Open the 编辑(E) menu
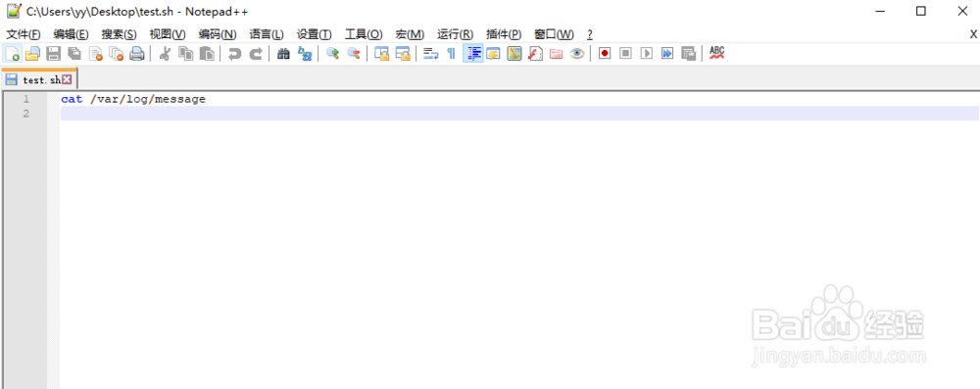This screenshot has width=980, height=389. click(71, 34)
